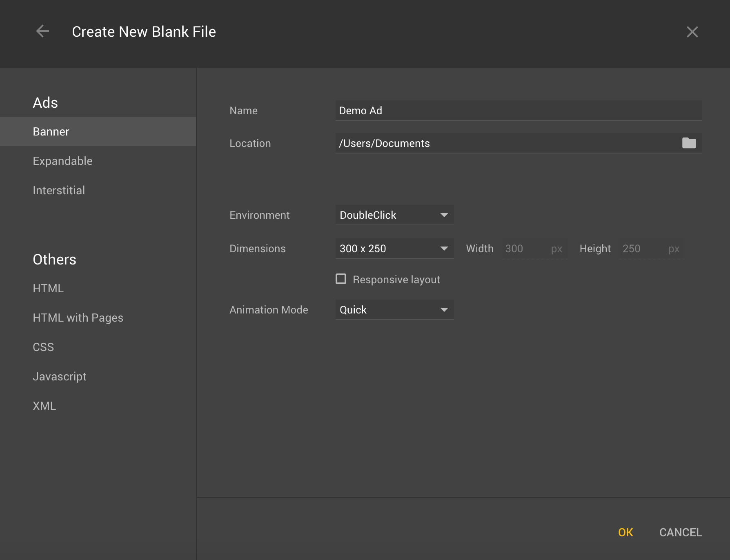The width and height of the screenshot is (730, 560).
Task: Close the Create New Blank File dialog
Action: (x=692, y=32)
